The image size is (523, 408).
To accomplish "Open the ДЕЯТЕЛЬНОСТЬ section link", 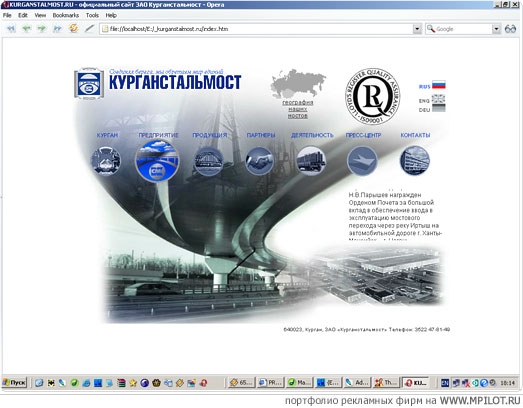I will [x=312, y=135].
